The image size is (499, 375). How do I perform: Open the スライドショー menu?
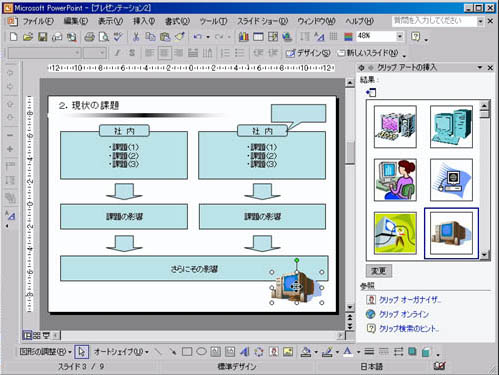pos(262,21)
